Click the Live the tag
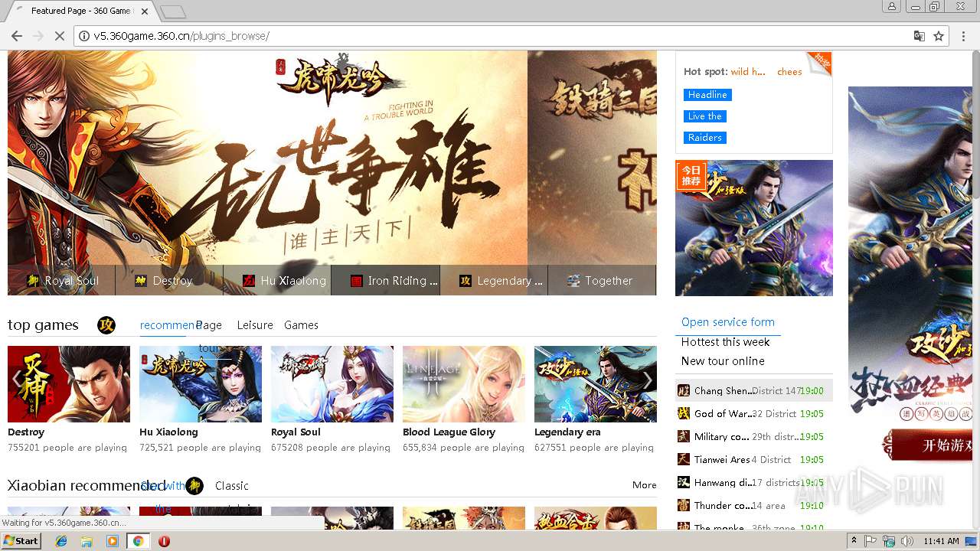The height and width of the screenshot is (551, 980). click(705, 116)
